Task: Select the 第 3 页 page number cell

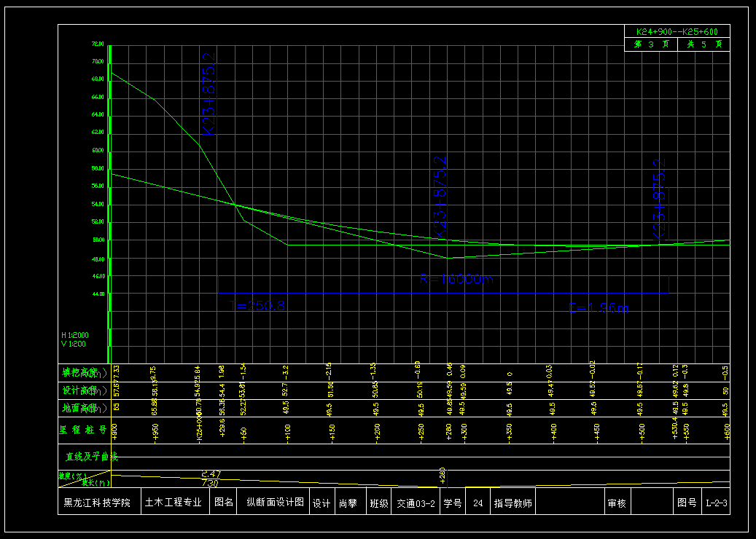Action: (x=651, y=44)
